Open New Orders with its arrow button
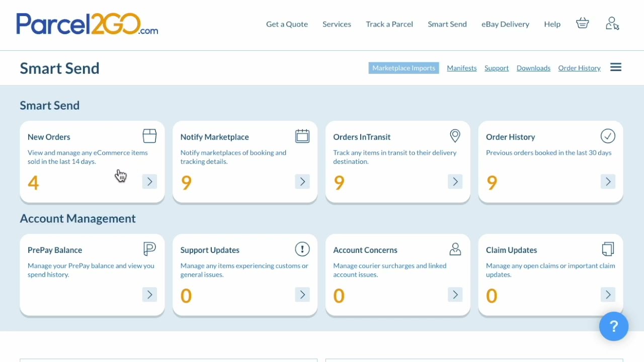The height and width of the screenshot is (362, 644). [x=149, y=182]
